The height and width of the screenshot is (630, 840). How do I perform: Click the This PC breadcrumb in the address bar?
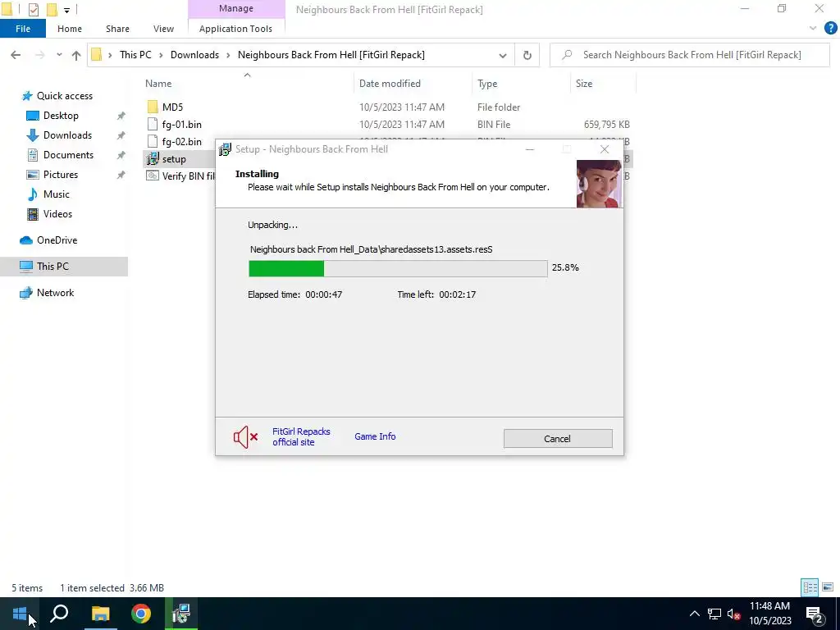135,55
